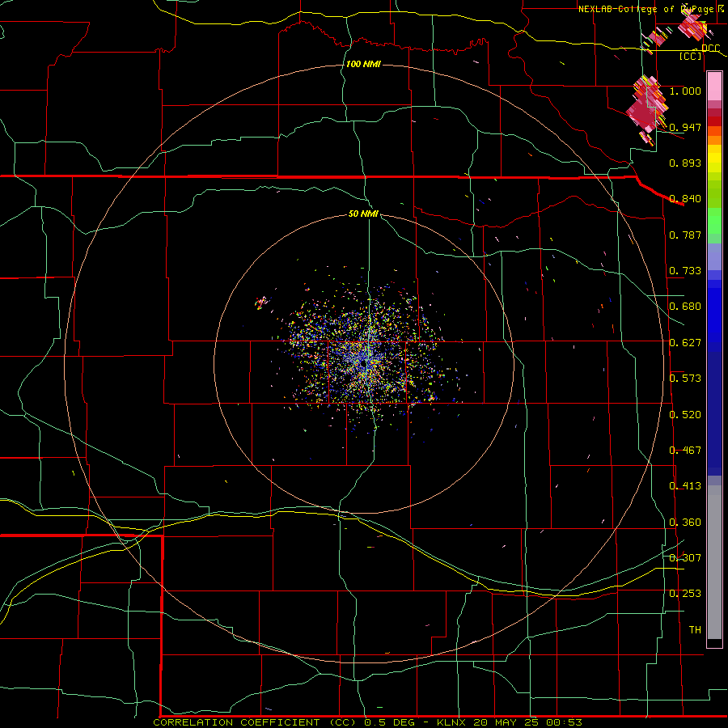728x728 pixels.
Task: Select the 0.680 scale value
Action: pos(685,307)
